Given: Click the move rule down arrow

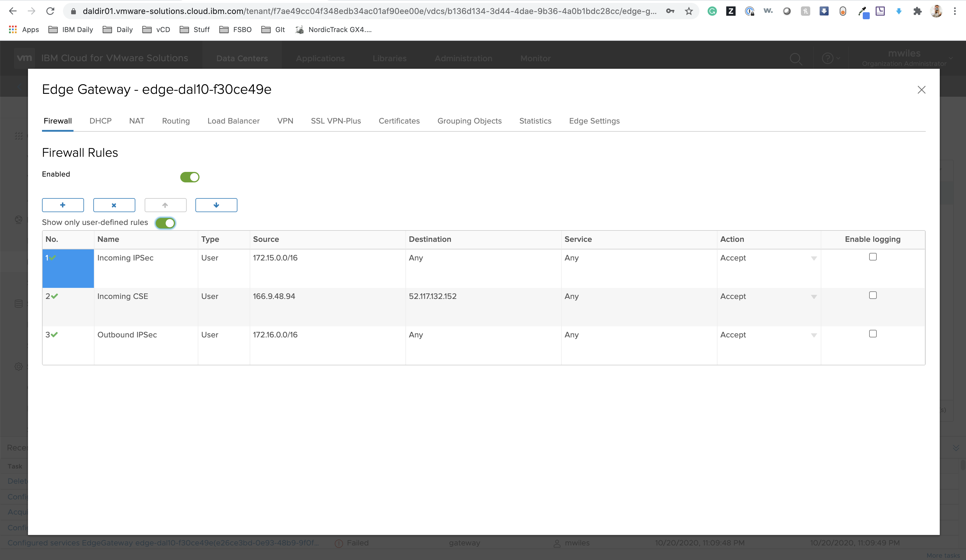Looking at the screenshot, I should click(216, 205).
